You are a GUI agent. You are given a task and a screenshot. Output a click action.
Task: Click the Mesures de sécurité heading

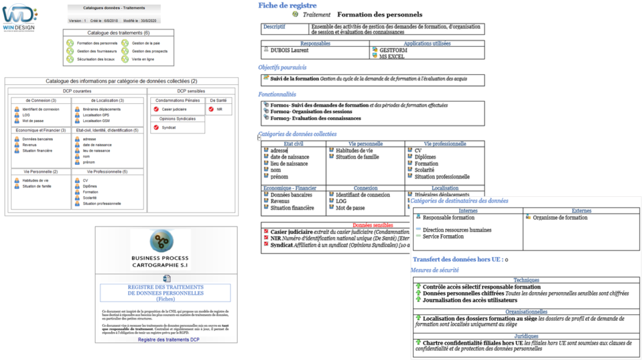click(x=435, y=270)
